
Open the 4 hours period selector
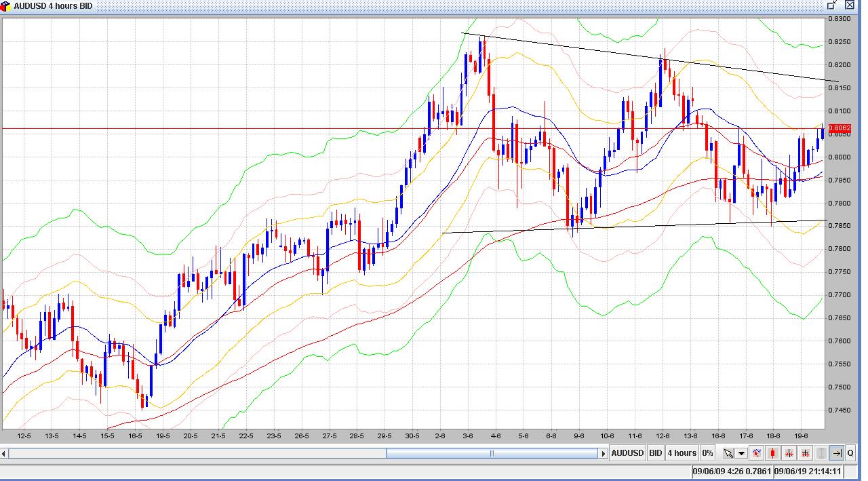point(682,453)
